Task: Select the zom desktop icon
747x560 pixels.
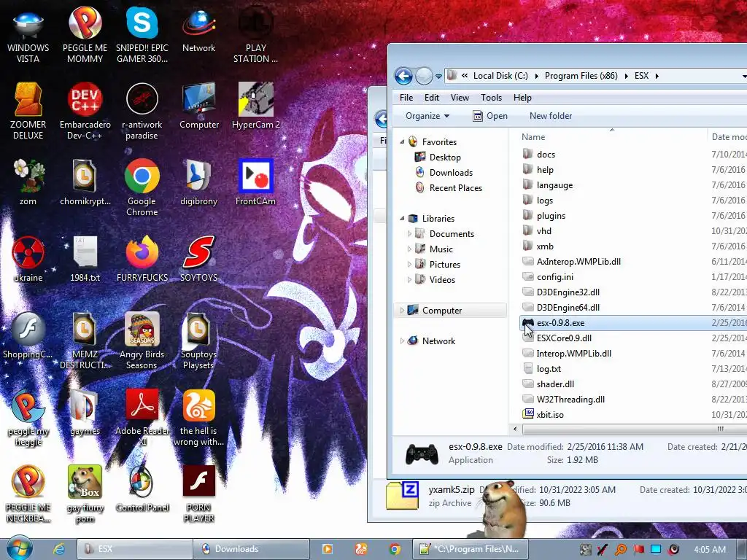Action: click(x=28, y=182)
